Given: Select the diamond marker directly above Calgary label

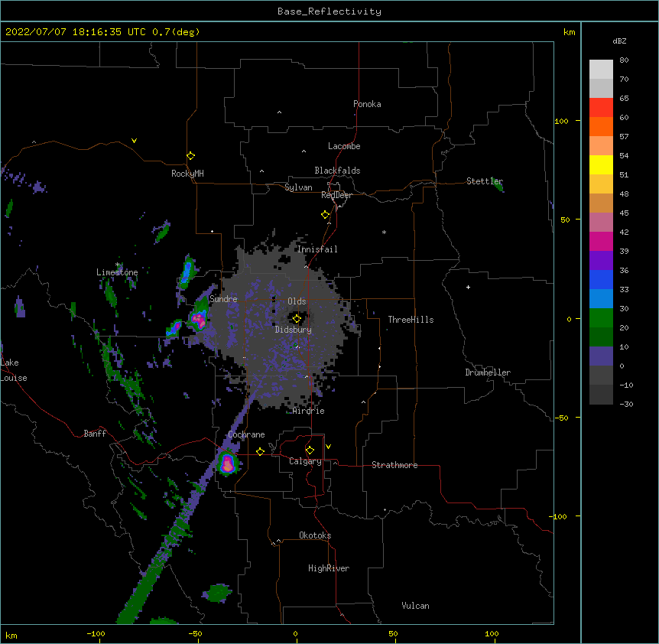Looking at the screenshot, I should click(310, 450).
